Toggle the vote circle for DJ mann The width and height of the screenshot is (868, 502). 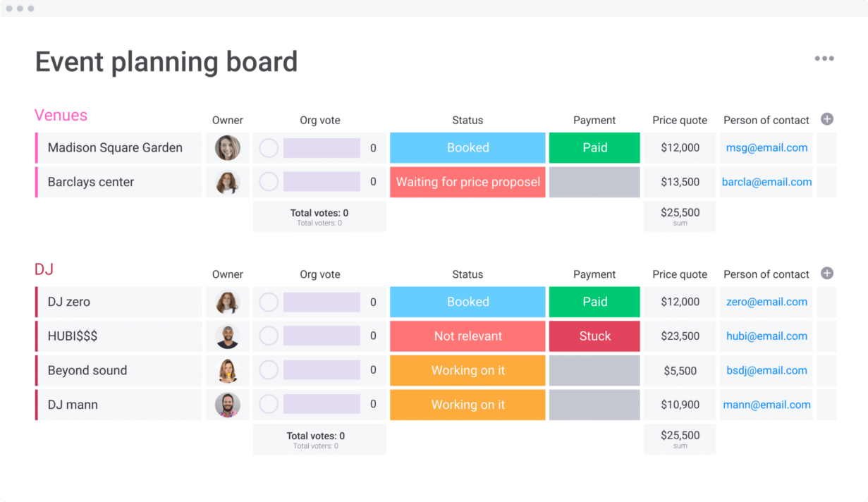pos(269,405)
